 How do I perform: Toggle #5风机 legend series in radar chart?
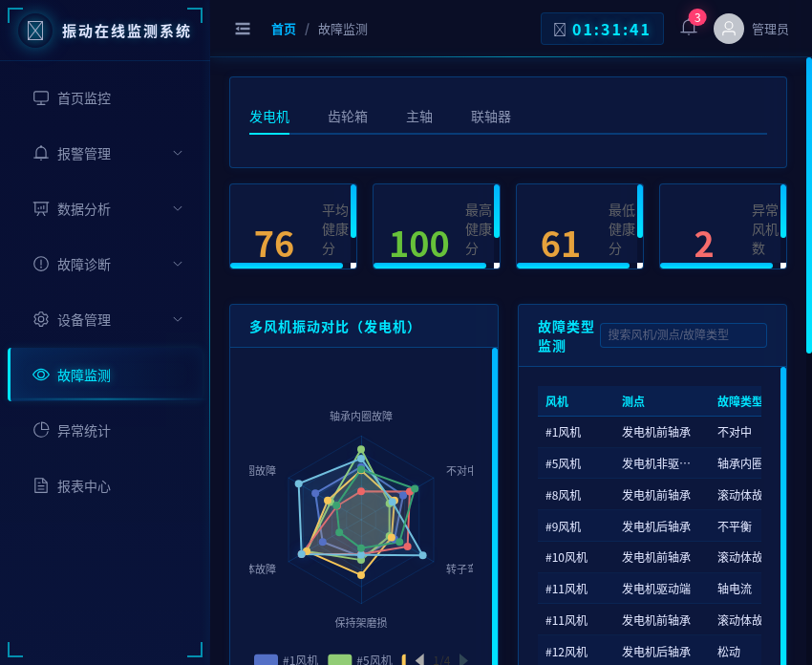point(360,660)
